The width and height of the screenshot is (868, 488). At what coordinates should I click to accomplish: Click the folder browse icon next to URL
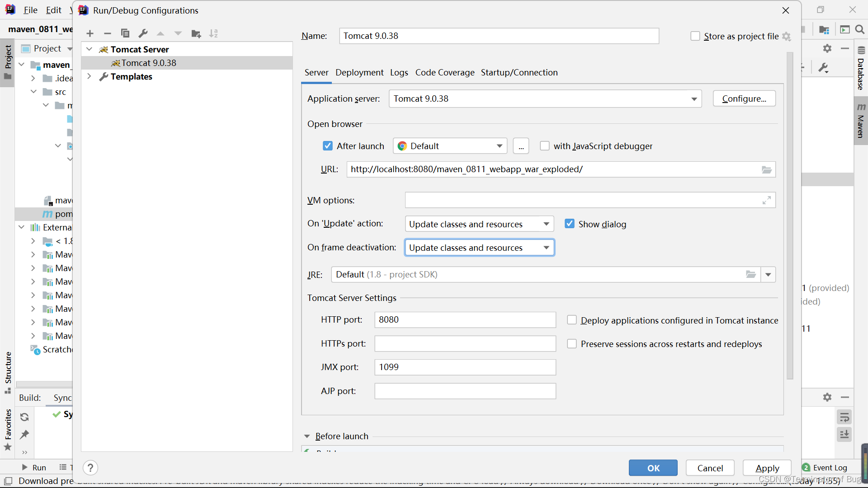tap(767, 169)
